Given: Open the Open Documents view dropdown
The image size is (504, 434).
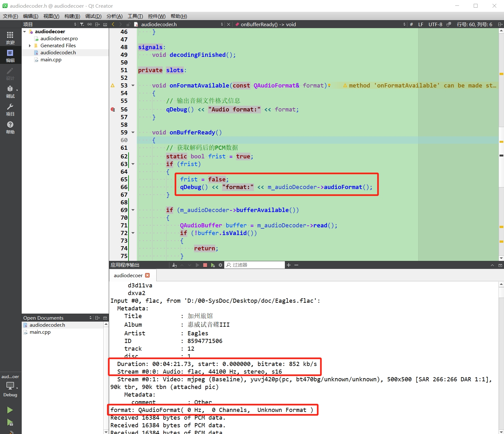Looking at the screenshot, I should coord(57,318).
